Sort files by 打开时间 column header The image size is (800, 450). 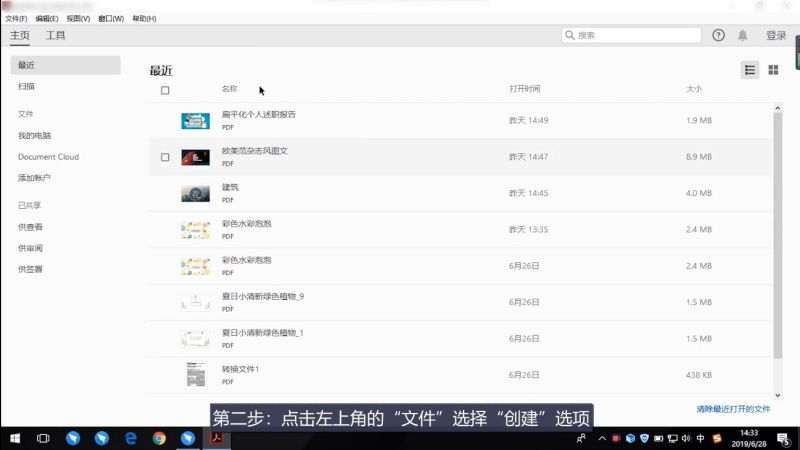click(524, 90)
